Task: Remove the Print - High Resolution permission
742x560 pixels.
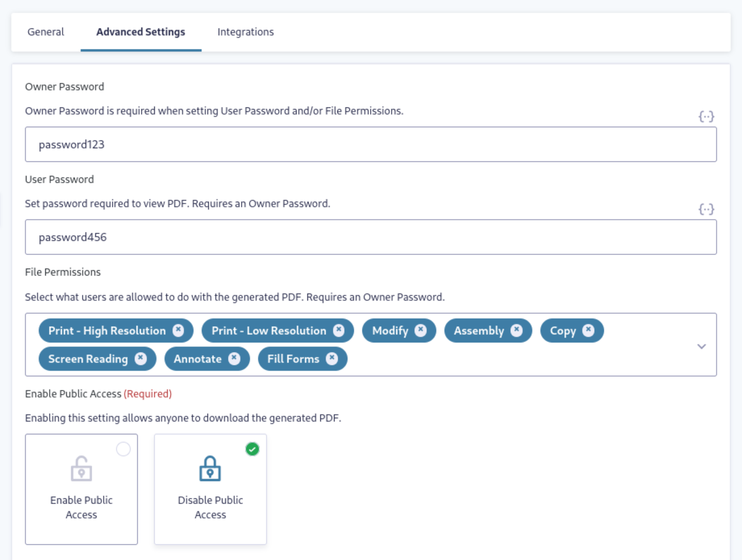Action: (x=180, y=331)
